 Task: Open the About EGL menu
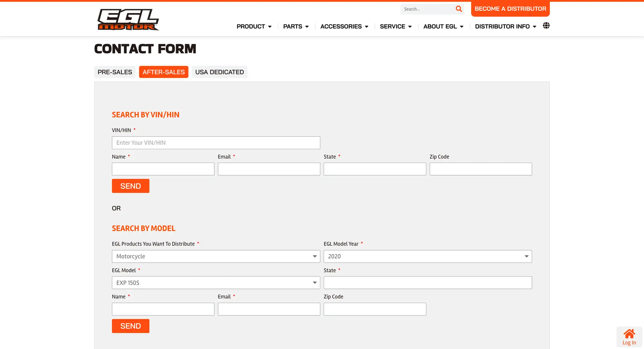[x=443, y=26]
